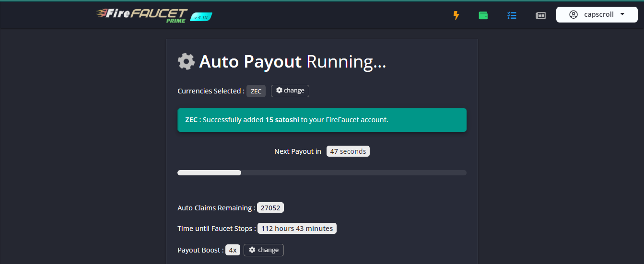This screenshot has height=264, width=644.
Task: Click change next to Payout Boost
Action: (x=264, y=250)
